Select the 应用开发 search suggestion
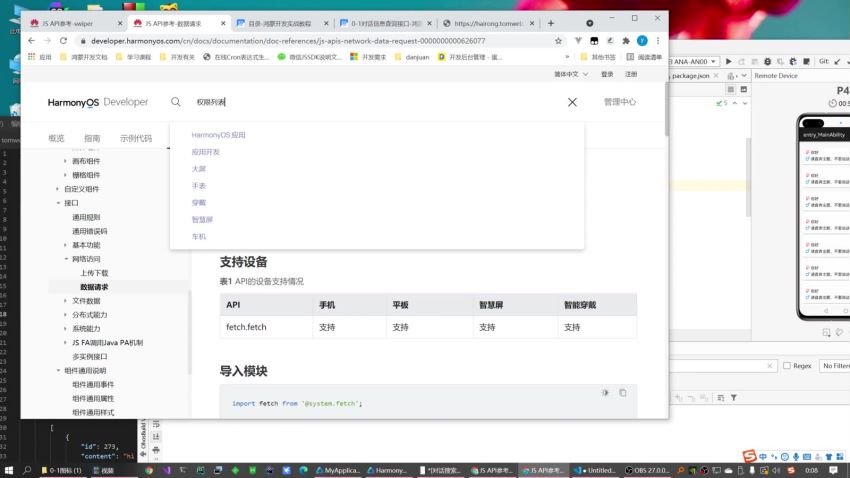Screen dimensions: 850x478 (x=205, y=152)
